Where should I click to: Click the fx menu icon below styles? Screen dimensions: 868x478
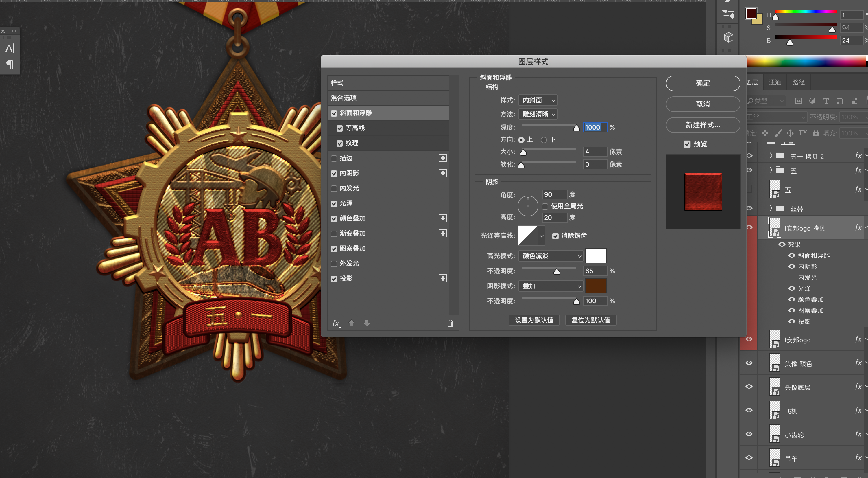pos(336,323)
